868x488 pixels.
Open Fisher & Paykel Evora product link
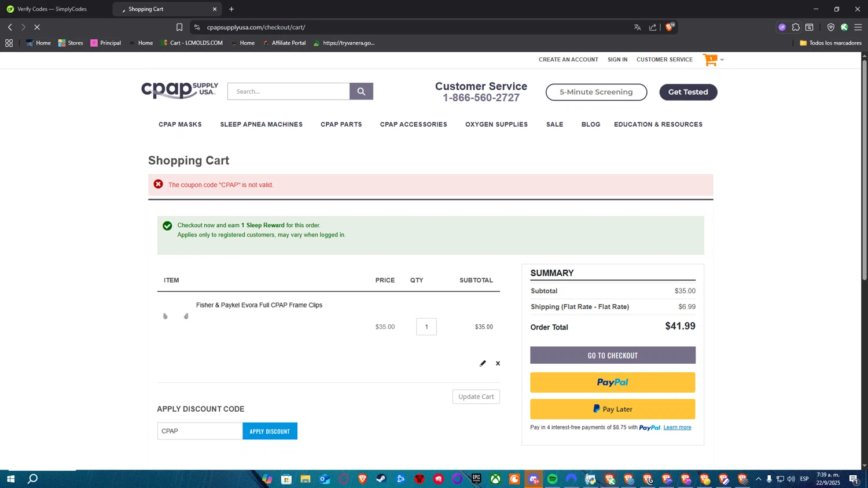click(x=259, y=305)
